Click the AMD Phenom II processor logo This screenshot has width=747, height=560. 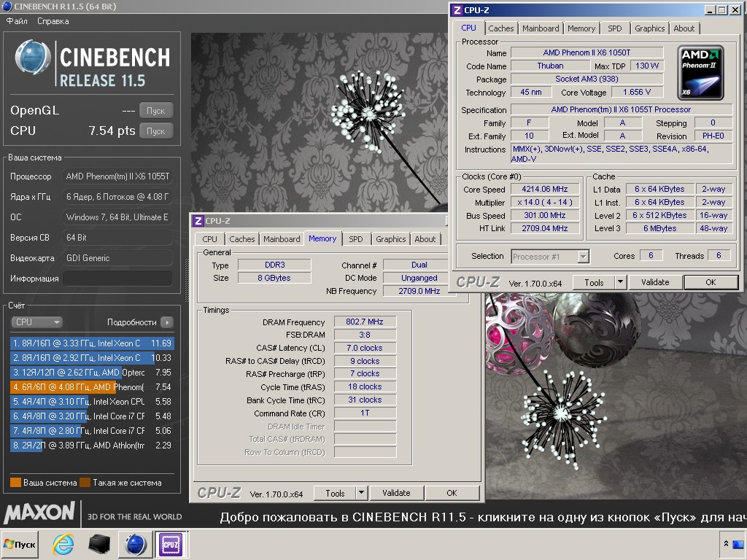tap(700, 73)
